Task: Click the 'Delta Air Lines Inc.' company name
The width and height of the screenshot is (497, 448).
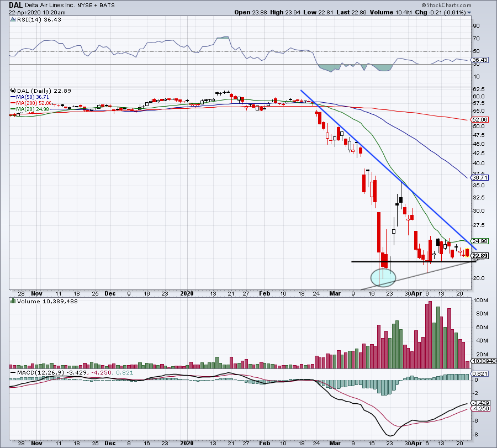Action: point(50,6)
